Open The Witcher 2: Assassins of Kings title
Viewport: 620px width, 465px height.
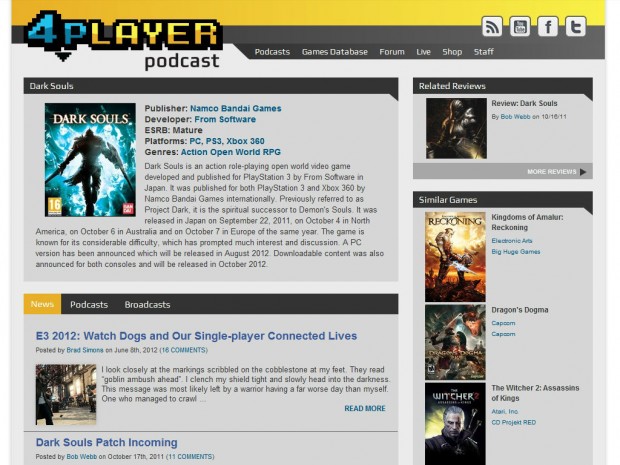pos(535,393)
